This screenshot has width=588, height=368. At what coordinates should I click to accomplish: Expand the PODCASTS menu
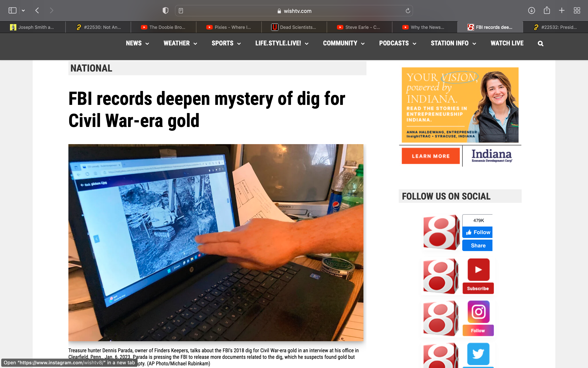pos(398,43)
